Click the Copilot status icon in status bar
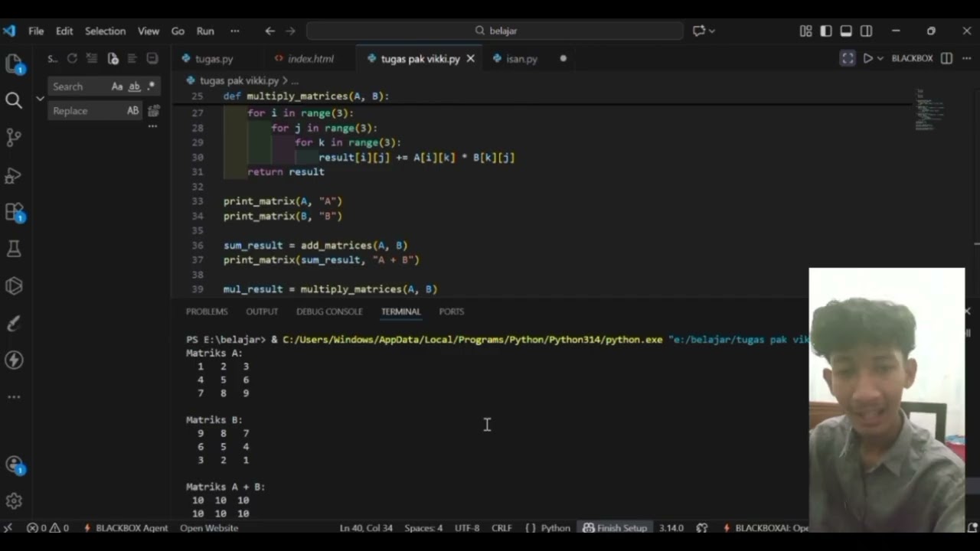The width and height of the screenshot is (980, 551). pos(702,527)
